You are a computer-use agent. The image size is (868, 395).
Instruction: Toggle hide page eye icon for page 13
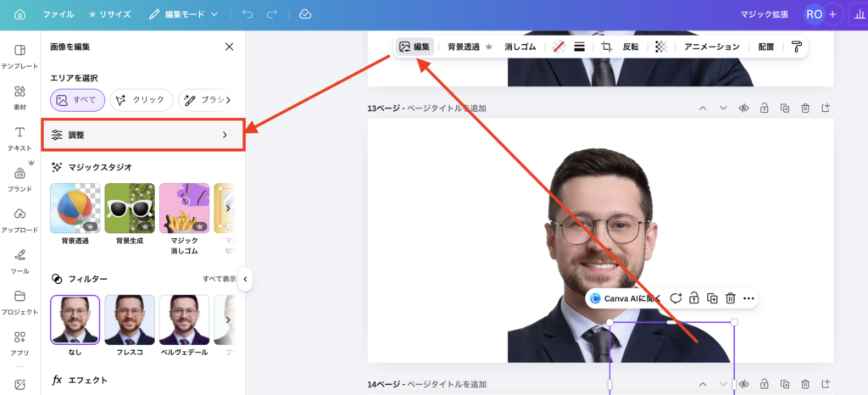tap(743, 108)
